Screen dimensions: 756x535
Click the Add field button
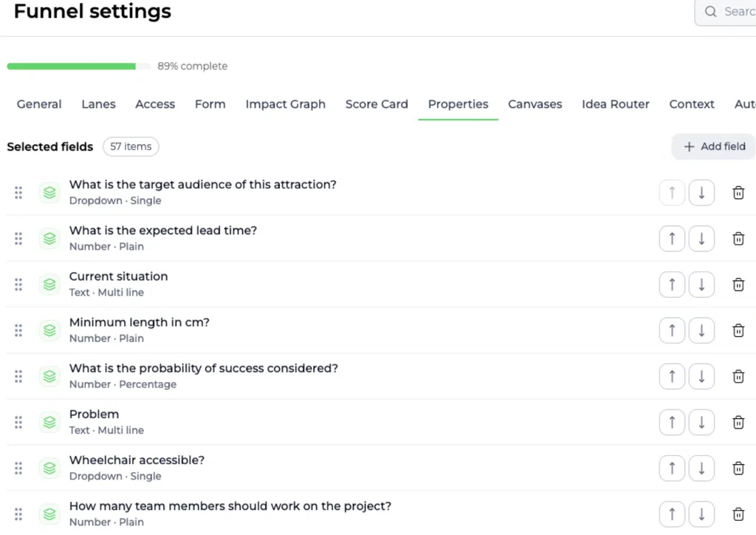714,146
